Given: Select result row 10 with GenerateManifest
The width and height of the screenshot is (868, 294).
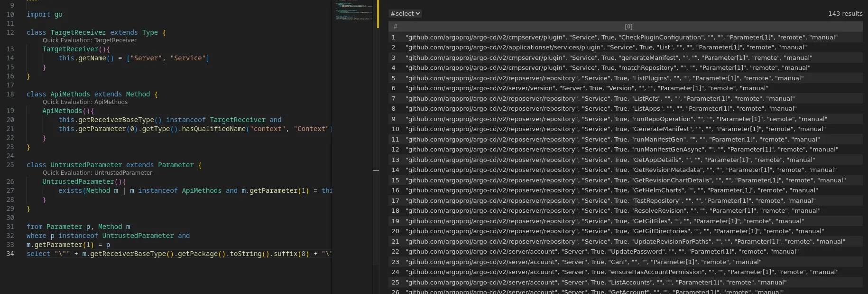Looking at the screenshot, I should tap(626, 129).
